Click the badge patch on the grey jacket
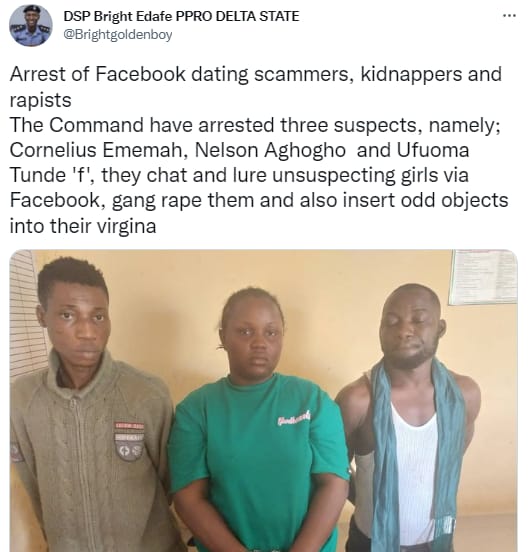Viewport: 532px width, 552px height. point(129,441)
